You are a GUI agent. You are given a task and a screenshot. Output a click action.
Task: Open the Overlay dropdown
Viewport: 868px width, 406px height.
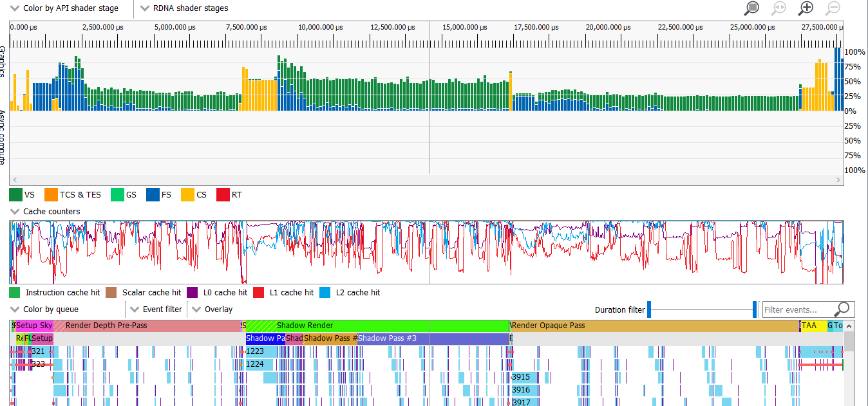click(x=212, y=309)
